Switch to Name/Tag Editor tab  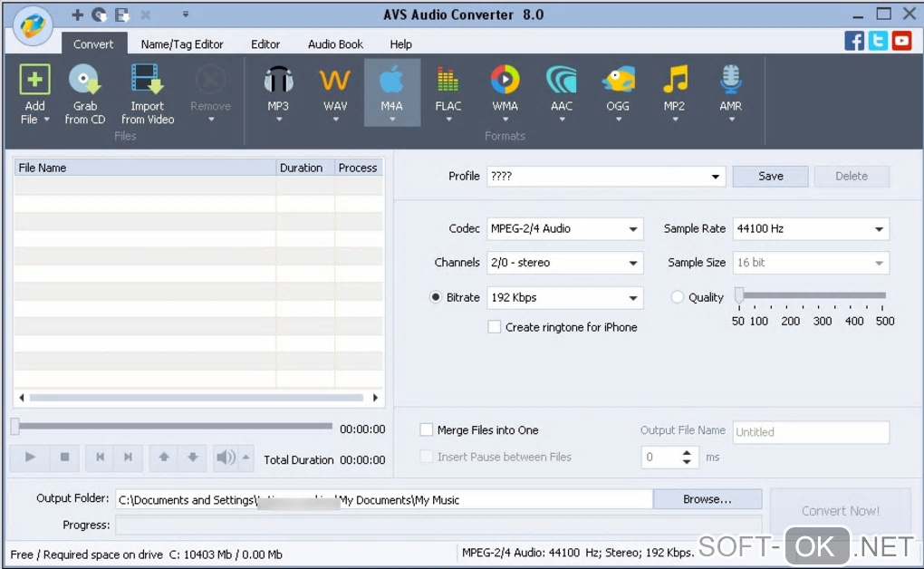click(182, 44)
